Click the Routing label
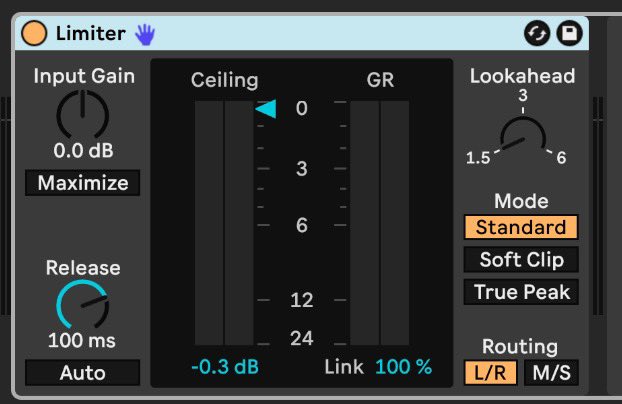622x404 pixels. point(520,346)
